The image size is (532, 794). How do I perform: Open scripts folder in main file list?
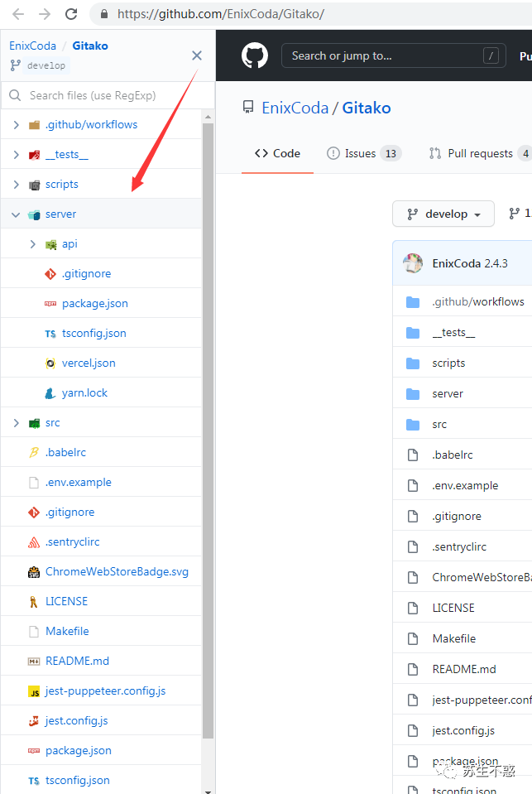tap(448, 363)
